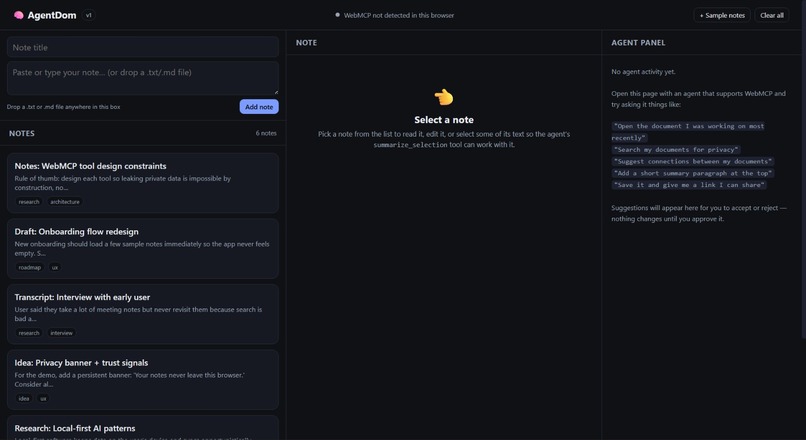This screenshot has height=440, width=806.
Task: Open the note 'Transcript: Interview with early user'
Action: coord(143,314)
